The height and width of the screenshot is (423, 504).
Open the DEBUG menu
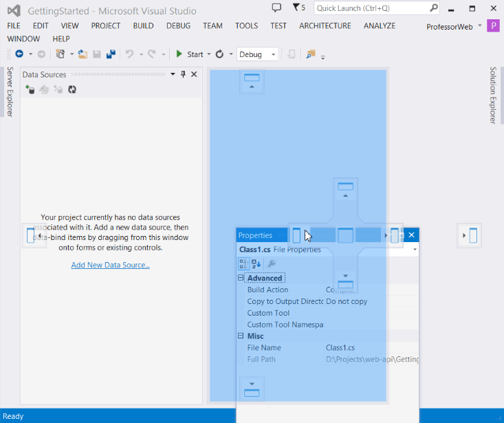pyautogui.click(x=178, y=25)
